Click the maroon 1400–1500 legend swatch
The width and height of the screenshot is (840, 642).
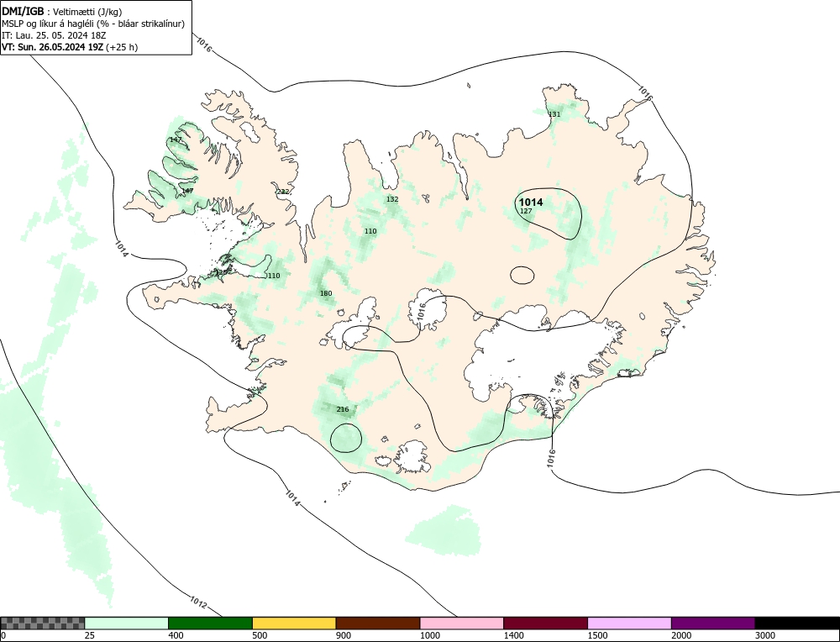pos(545,624)
